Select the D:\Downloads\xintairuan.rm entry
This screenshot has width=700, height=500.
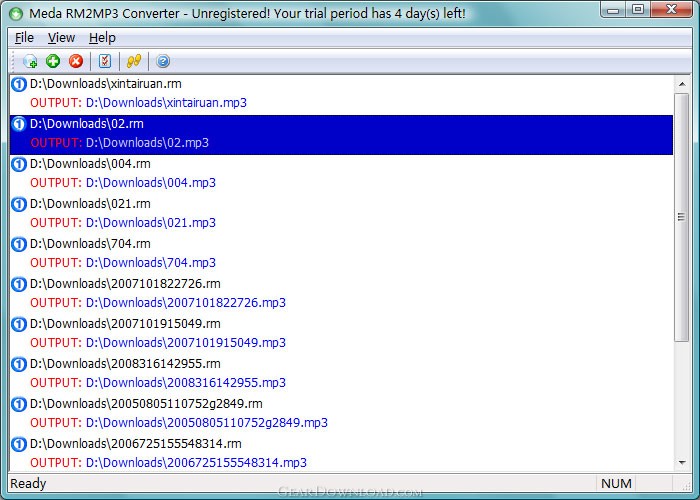point(106,84)
